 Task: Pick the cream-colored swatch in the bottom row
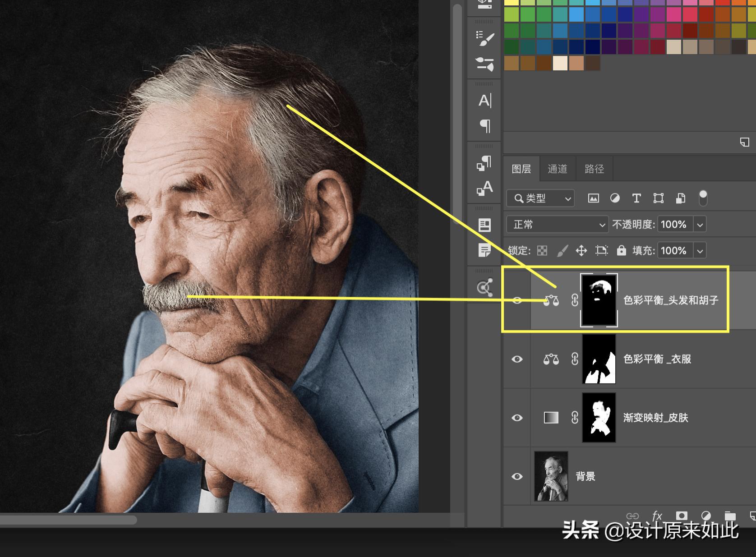tap(560, 63)
